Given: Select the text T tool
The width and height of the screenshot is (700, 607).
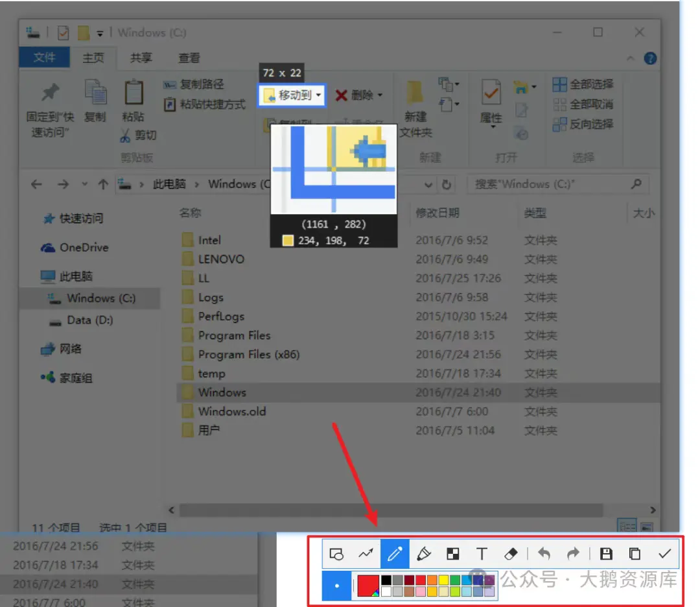Looking at the screenshot, I should pyautogui.click(x=482, y=554).
